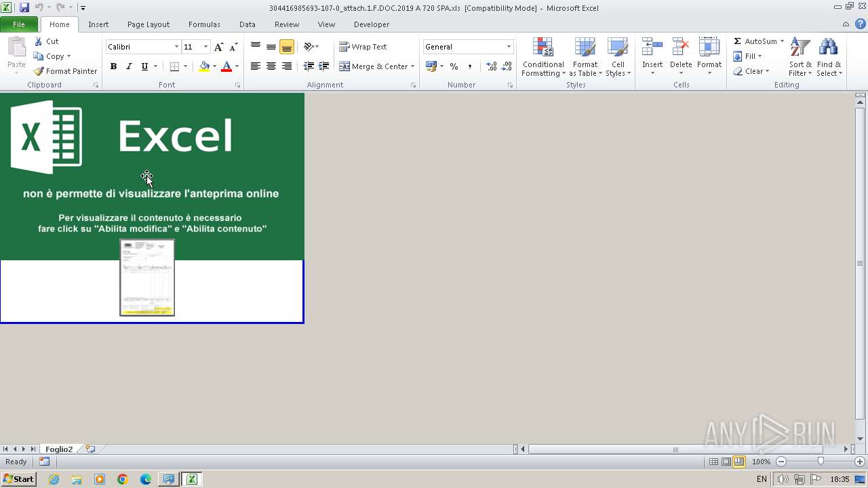Click the invoice document thumbnail image
The image size is (868, 488).
coord(147,277)
